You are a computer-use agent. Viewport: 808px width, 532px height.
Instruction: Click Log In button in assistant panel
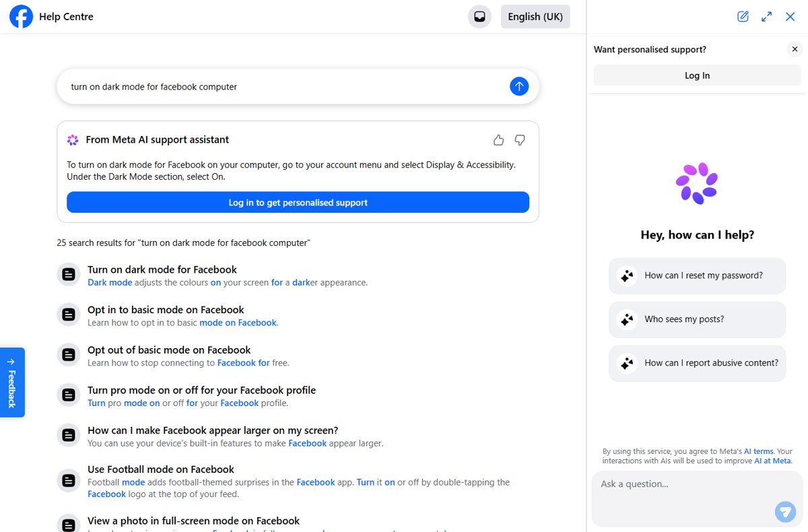pos(697,75)
